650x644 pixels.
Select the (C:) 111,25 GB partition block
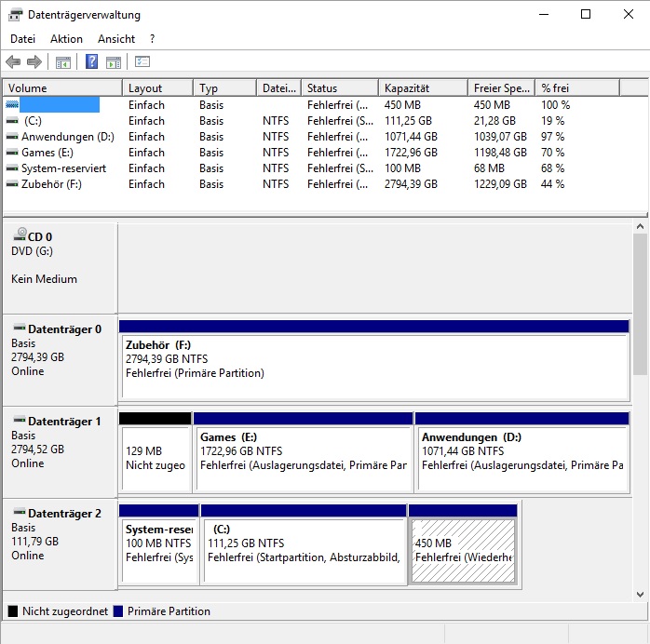point(304,544)
